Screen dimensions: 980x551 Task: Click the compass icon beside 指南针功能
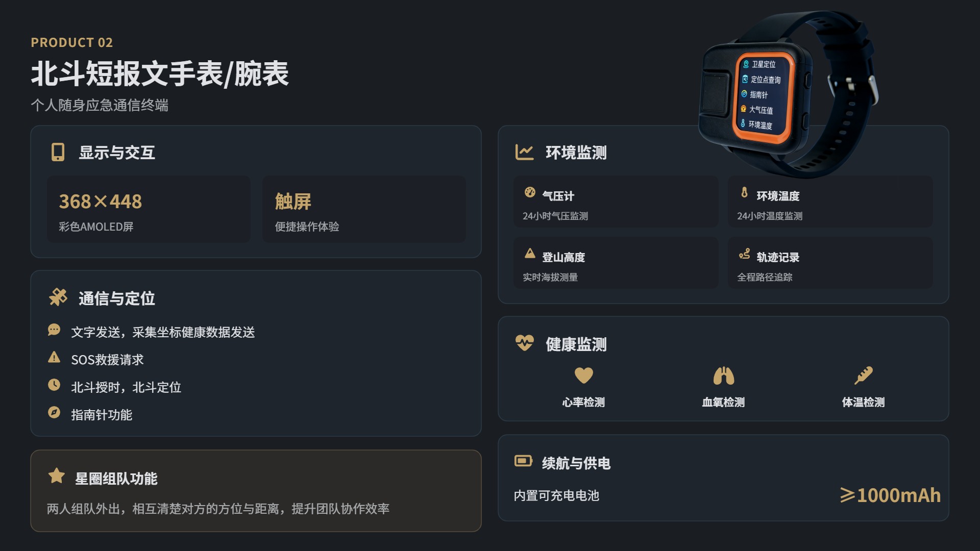click(54, 412)
